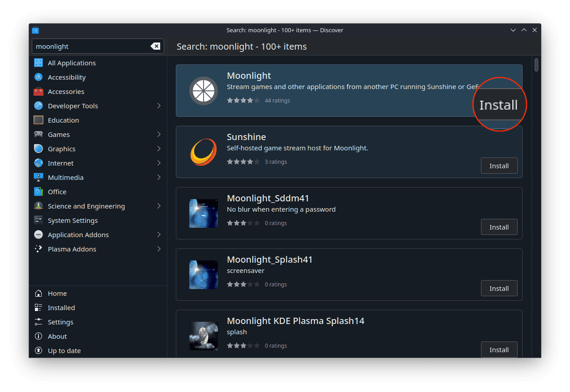Image resolution: width=570 pixels, height=392 pixels.
Task: Install the Sunshine stream host
Action: click(x=499, y=166)
